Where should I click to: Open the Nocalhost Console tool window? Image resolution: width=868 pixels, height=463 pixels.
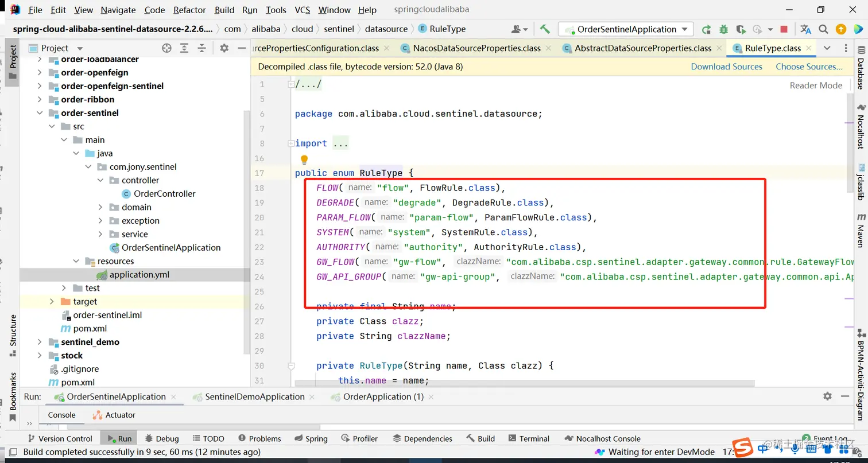click(x=602, y=438)
